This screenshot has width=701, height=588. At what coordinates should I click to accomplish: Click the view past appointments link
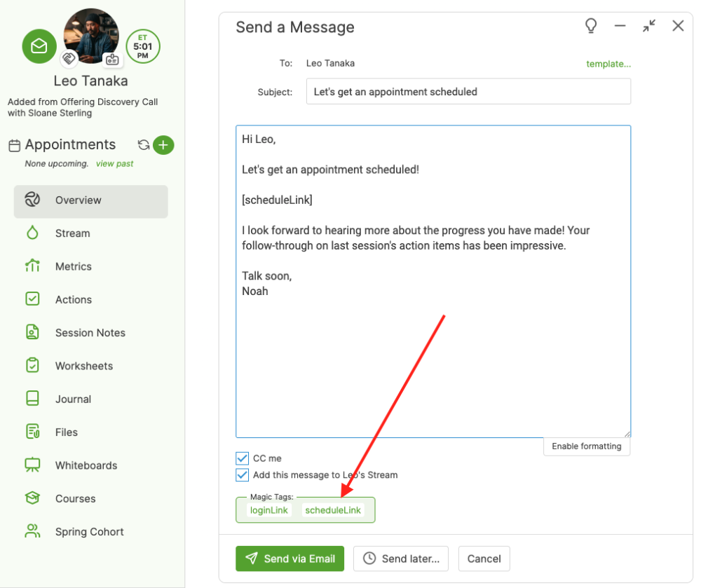click(114, 164)
